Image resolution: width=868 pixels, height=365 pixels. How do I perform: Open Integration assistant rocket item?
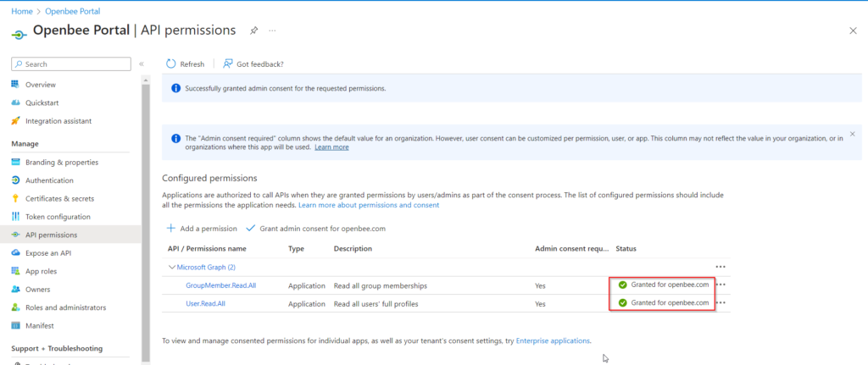(15, 120)
